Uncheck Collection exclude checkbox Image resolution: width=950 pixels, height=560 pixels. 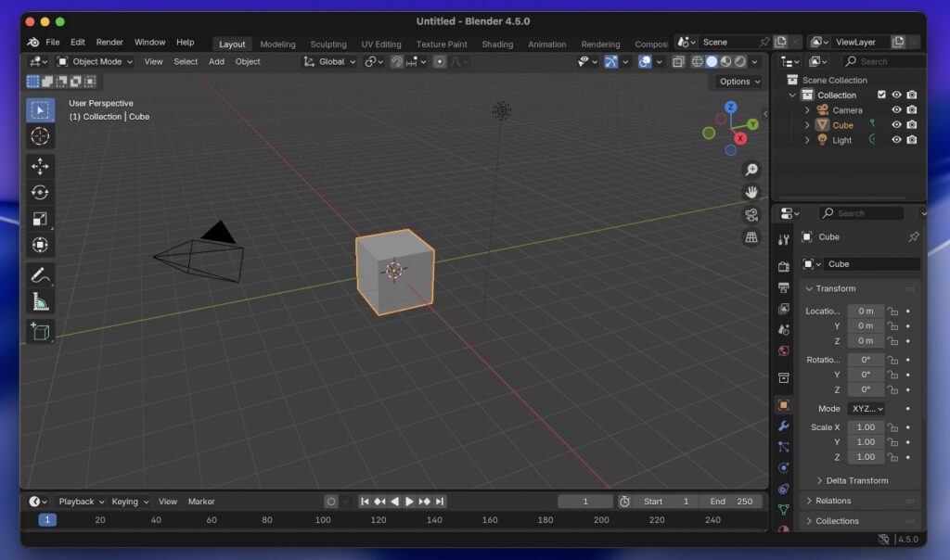tap(881, 95)
